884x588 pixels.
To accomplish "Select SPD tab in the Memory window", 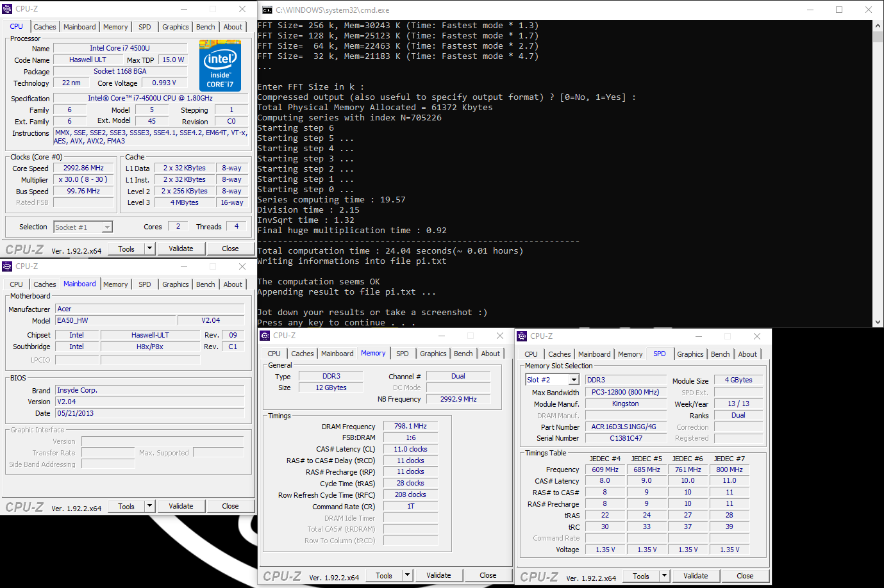I will click(402, 354).
